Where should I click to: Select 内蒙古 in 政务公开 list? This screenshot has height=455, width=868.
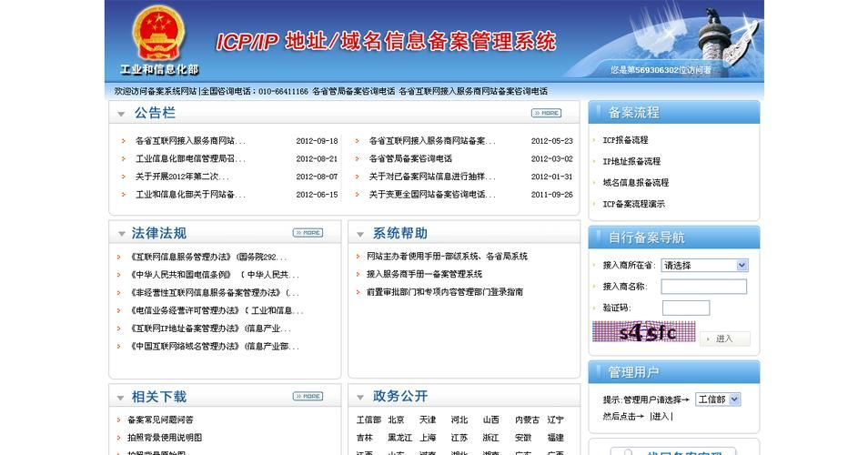point(527,420)
